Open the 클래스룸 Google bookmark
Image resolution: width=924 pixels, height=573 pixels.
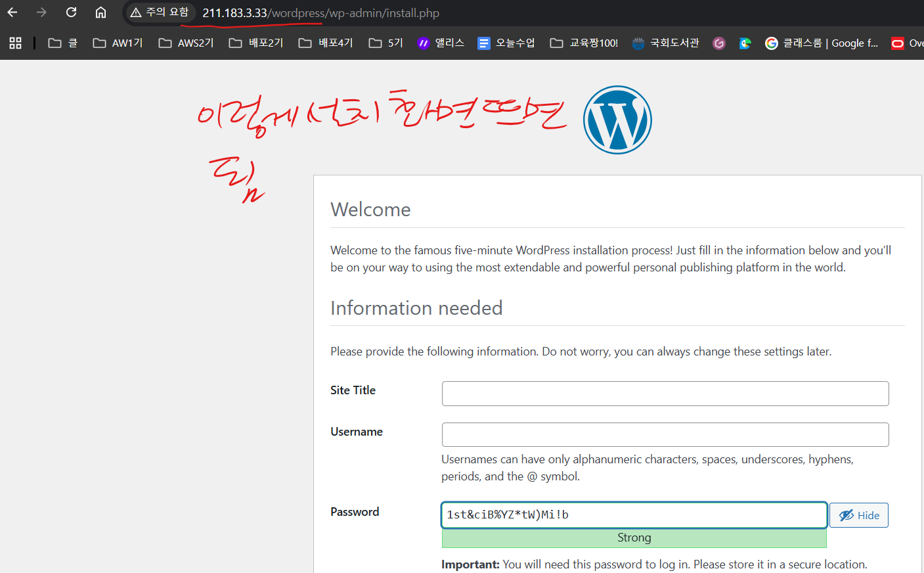tap(822, 43)
